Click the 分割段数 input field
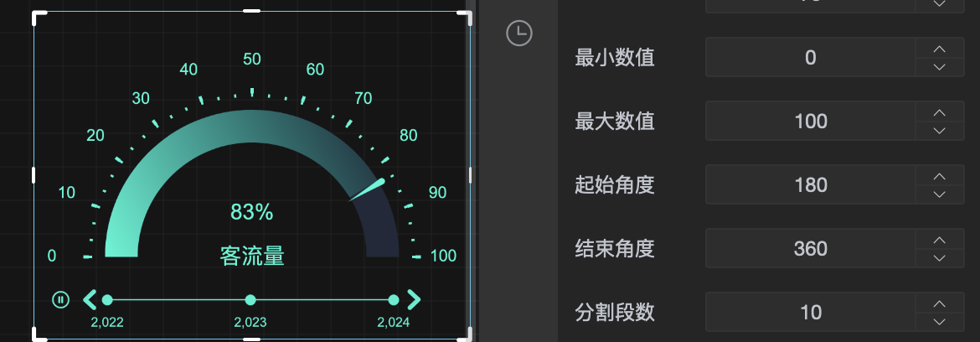The height and width of the screenshot is (342, 980). [811, 312]
